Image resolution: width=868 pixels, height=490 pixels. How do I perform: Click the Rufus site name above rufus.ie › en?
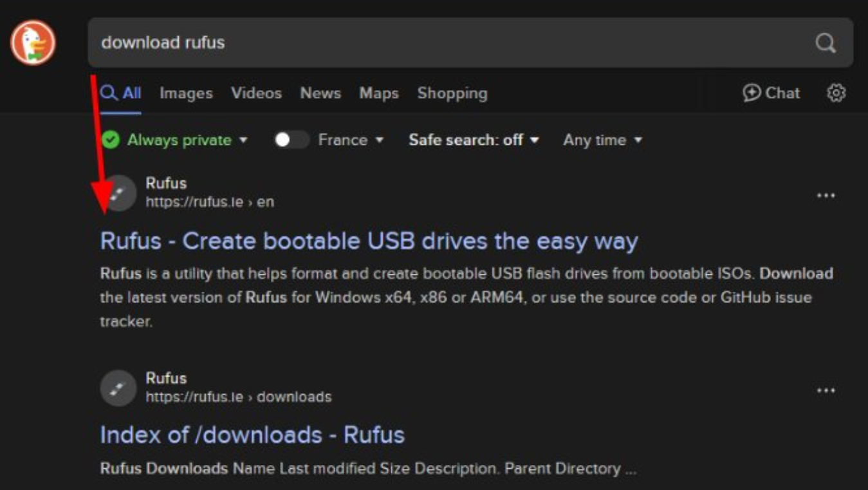(x=166, y=183)
